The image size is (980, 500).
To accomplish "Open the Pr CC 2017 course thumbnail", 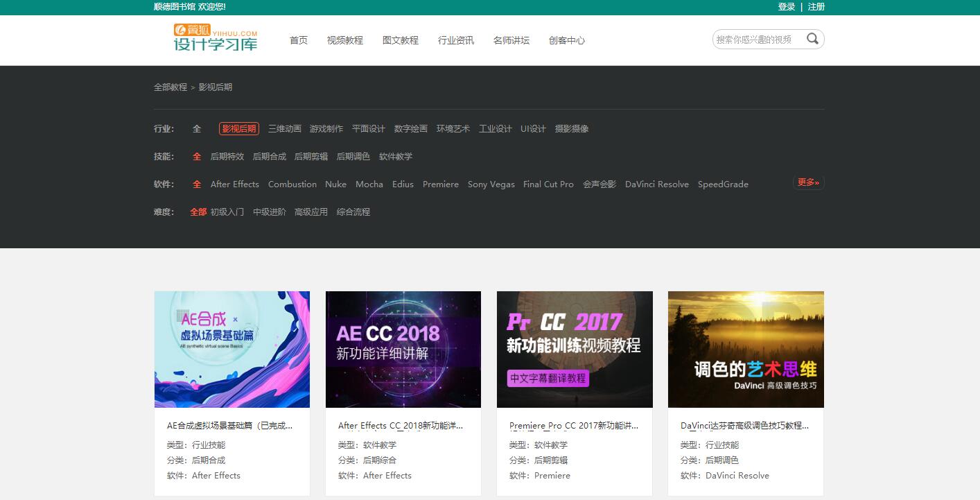I will 575,350.
